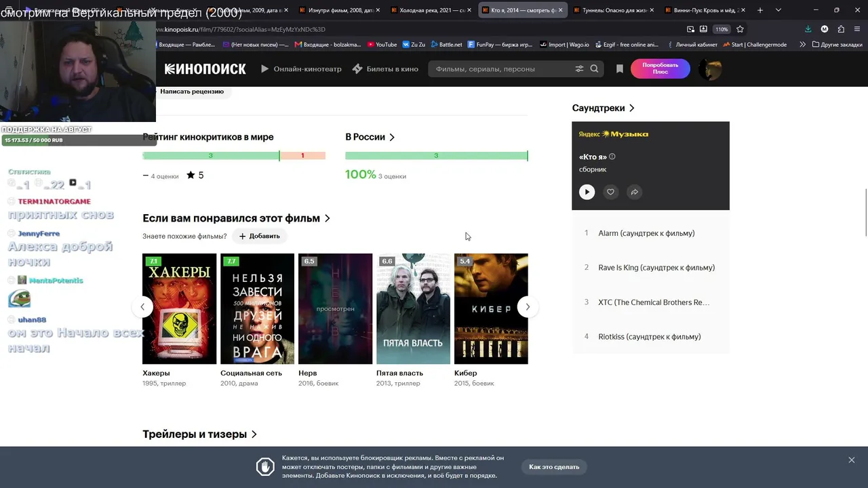
Task: Open FunPay bookmark
Action: (500, 45)
